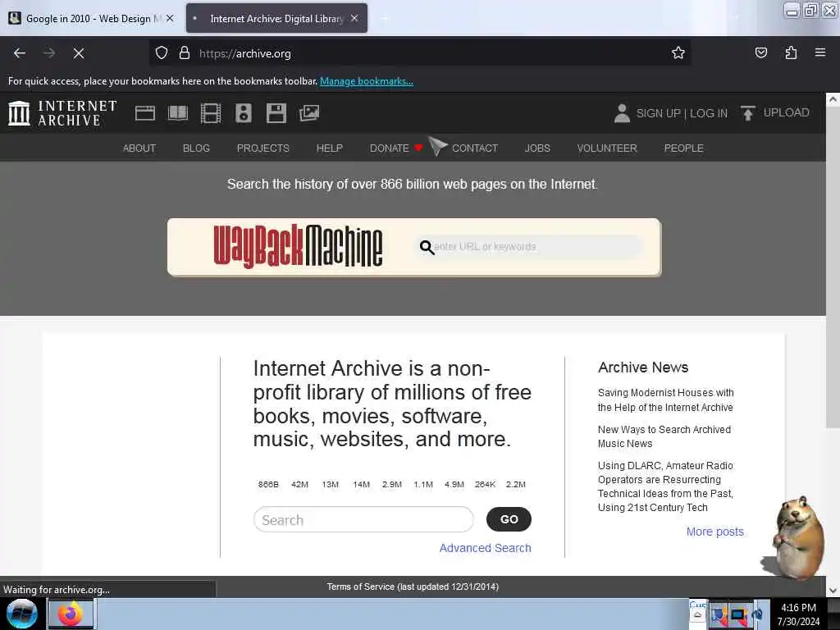
Task: Select the Internet Archive: Digital Library tab
Action: click(x=276, y=18)
